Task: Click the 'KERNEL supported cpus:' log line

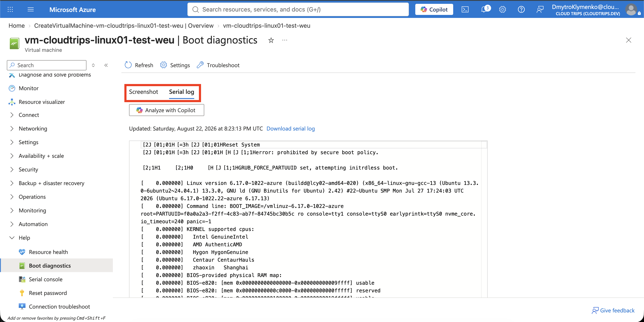Action: click(x=197, y=229)
